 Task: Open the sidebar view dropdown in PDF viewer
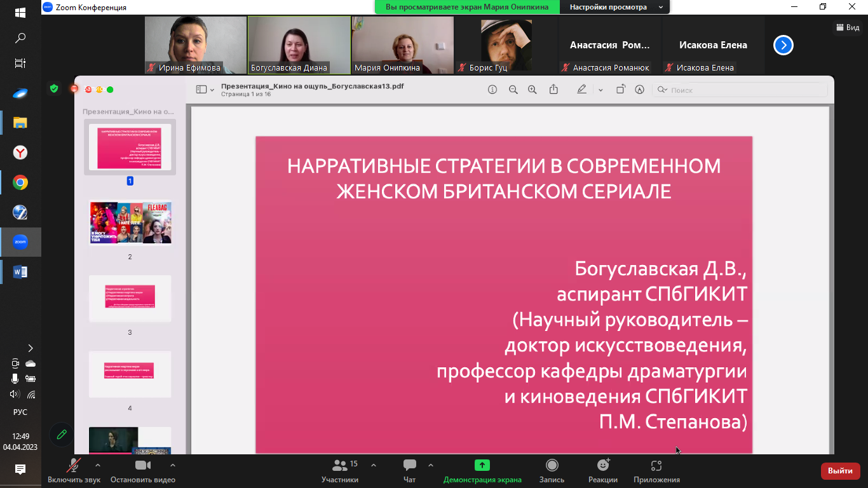tap(205, 90)
